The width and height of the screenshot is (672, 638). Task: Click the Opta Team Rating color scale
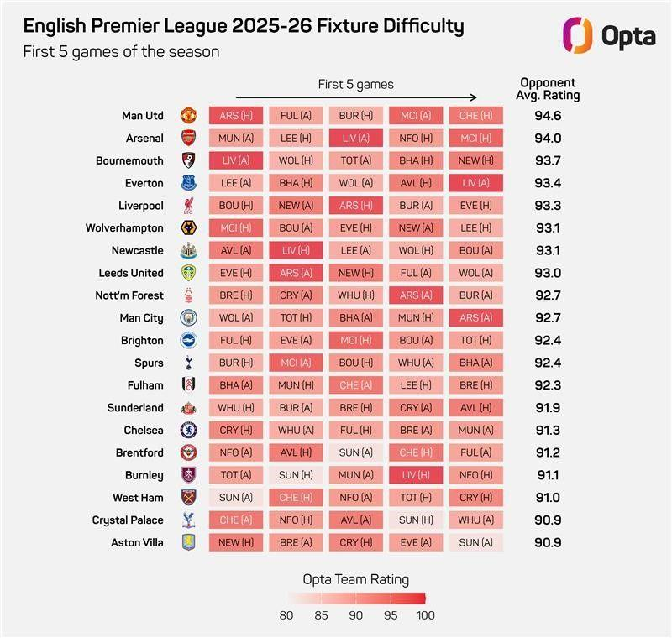(x=356, y=599)
